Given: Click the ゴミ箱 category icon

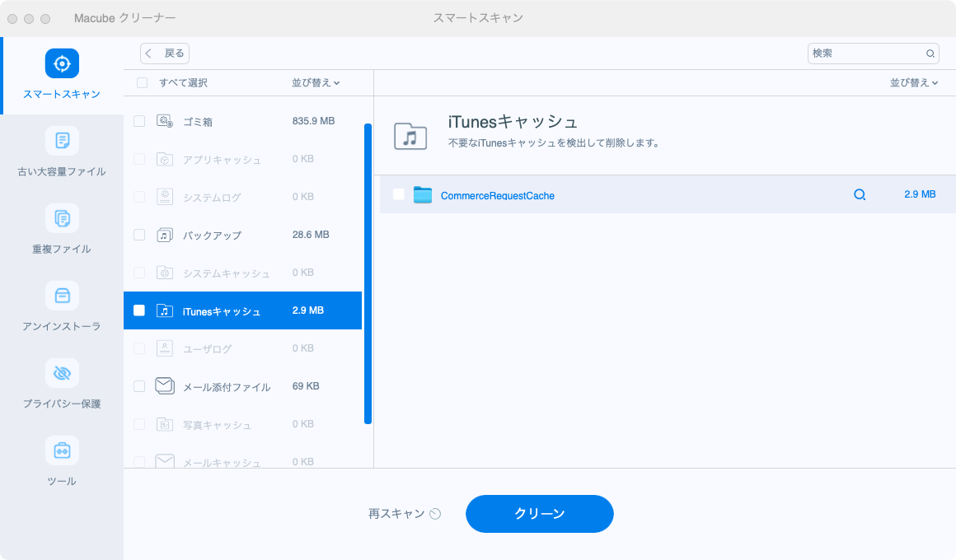Looking at the screenshot, I should click(x=165, y=121).
